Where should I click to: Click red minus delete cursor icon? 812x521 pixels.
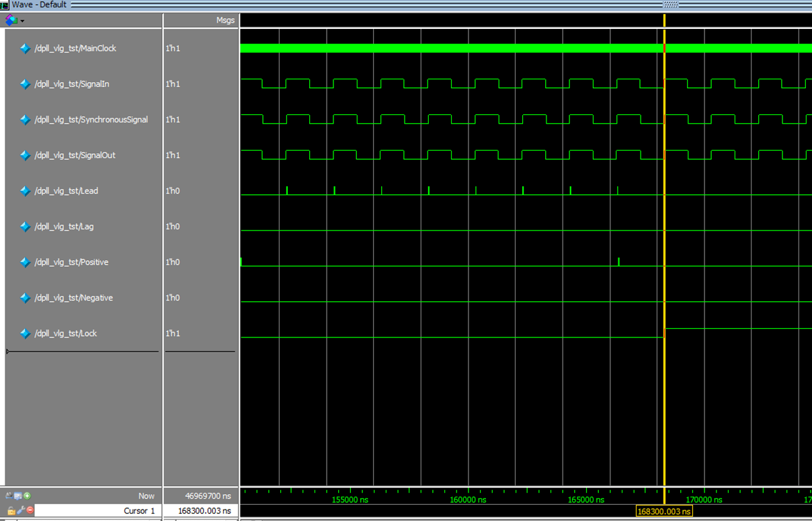[30, 511]
